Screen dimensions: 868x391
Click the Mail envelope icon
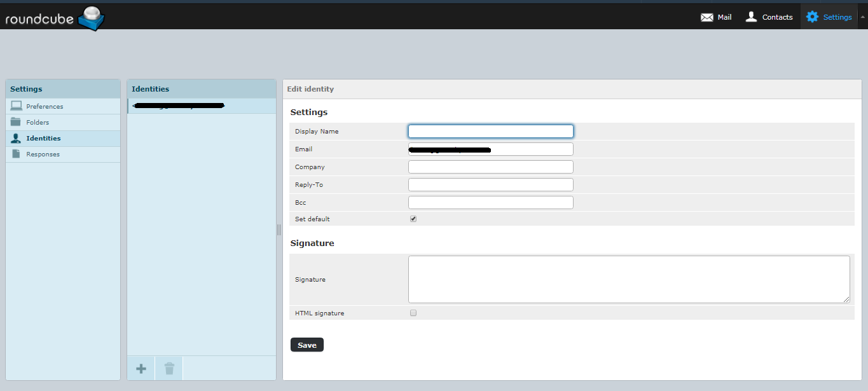click(706, 17)
